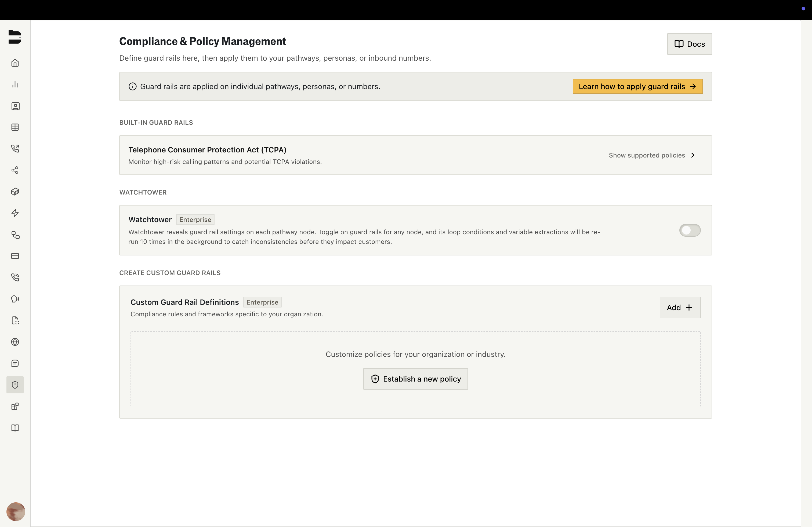The image size is (812, 527).
Task: Enable the Watchtower toggle switch
Action: (x=690, y=230)
